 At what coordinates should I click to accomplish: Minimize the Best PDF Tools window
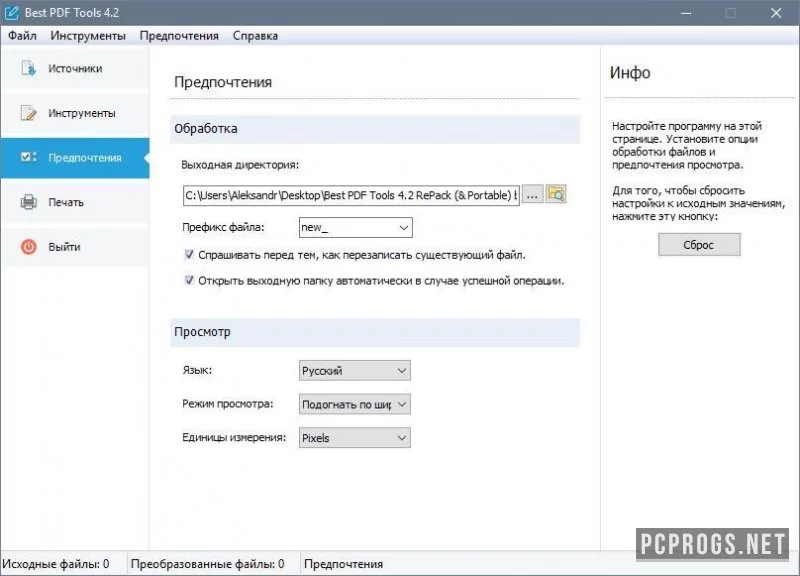pos(686,13)
